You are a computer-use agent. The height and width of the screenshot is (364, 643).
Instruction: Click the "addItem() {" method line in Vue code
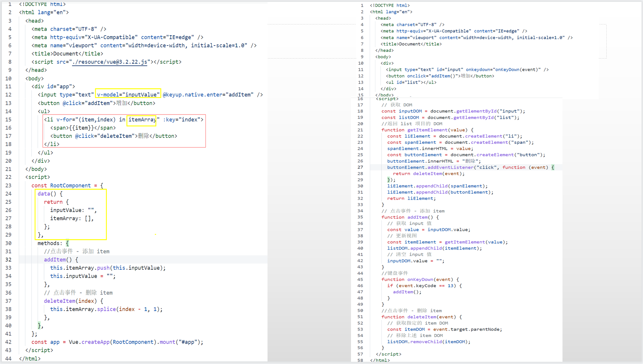[61, 259]
